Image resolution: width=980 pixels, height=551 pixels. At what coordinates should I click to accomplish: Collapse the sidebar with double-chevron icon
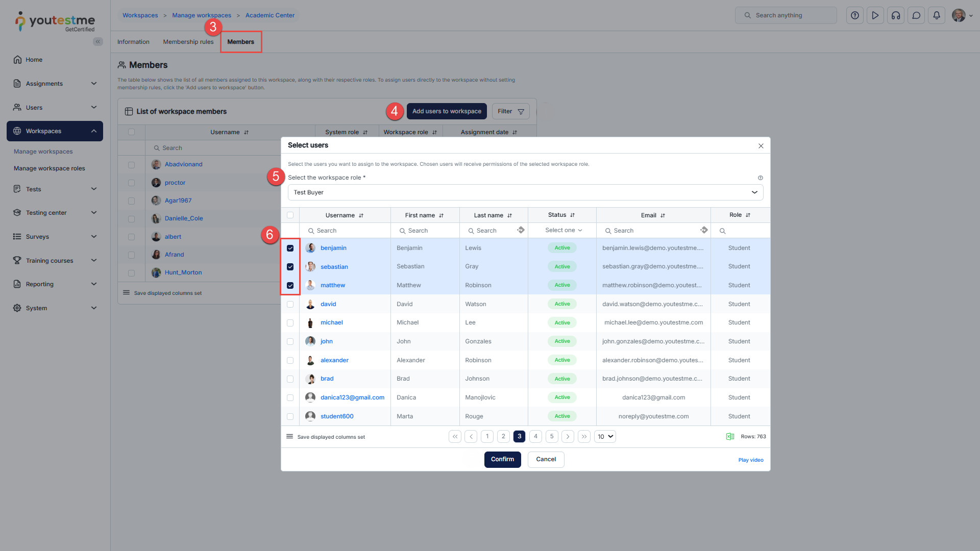click(x=98, y=42)
